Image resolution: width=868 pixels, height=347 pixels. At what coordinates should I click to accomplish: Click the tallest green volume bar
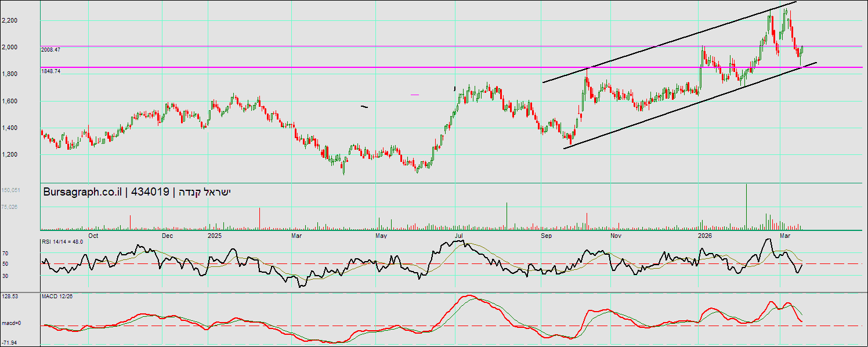click(746, 206)
